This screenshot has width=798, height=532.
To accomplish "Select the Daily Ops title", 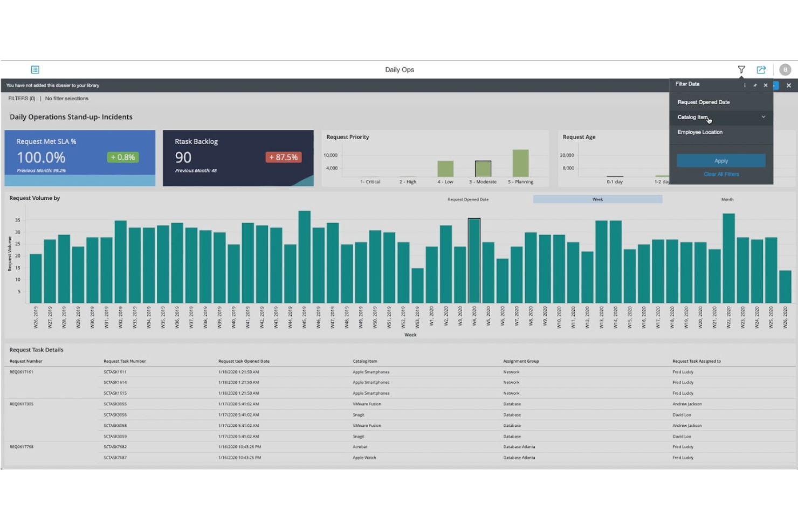I will [399, 69].
